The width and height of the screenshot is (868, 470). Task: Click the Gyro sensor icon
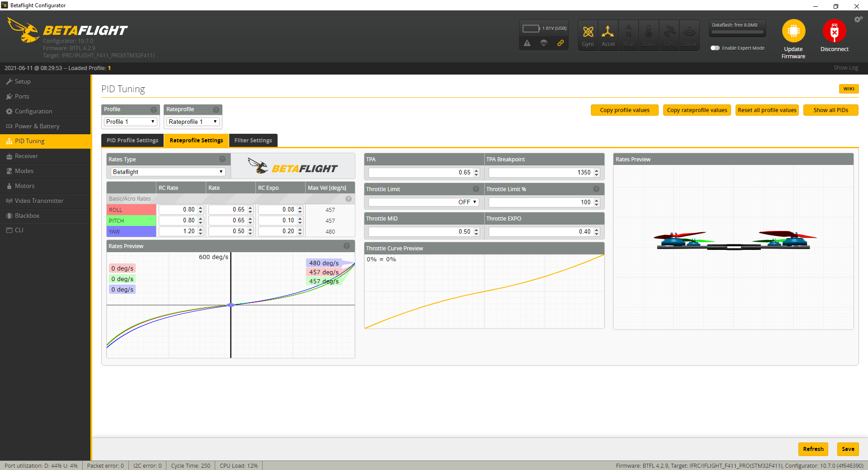[x=588, y=32]
